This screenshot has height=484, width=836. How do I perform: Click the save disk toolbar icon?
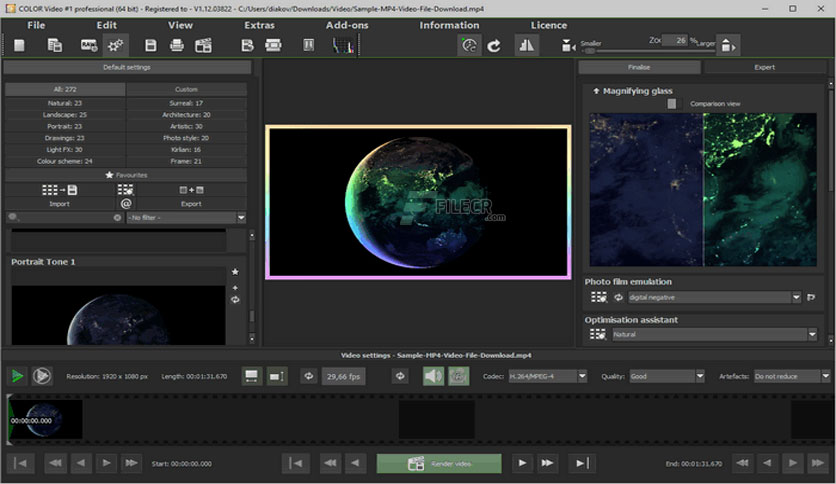tap(151, 45)
